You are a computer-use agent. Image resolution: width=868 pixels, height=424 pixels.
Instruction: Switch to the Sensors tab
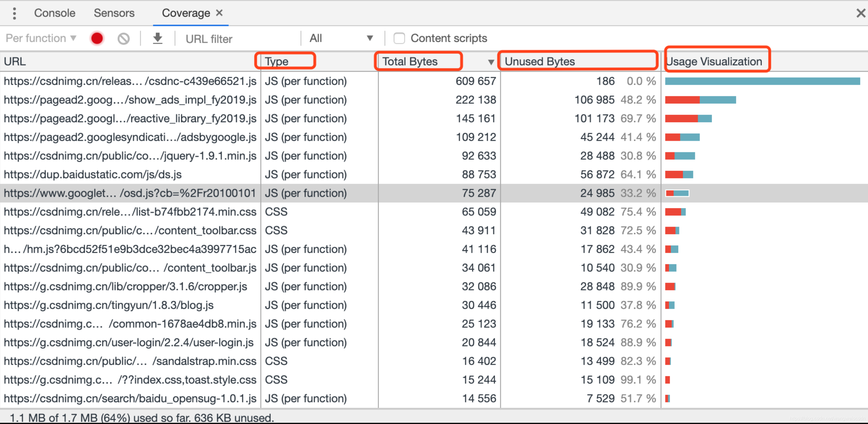[114, 13]
